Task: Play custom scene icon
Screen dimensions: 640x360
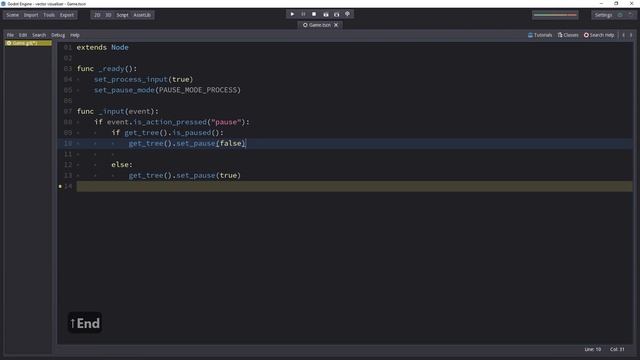Action: click(x=336, y=14)
